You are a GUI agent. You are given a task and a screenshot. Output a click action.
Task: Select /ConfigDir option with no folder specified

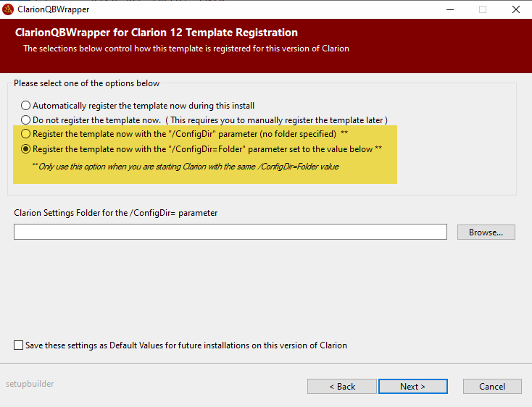26,134
